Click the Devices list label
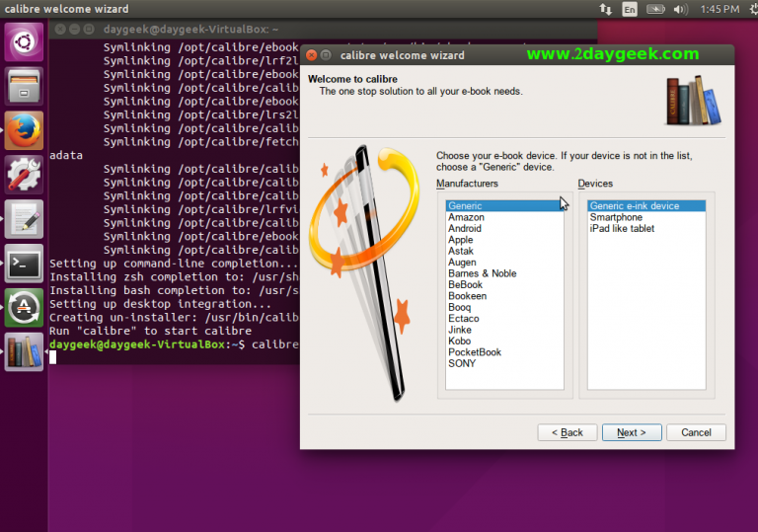This screenshot has height=532, width=758. tap(595, 184)
